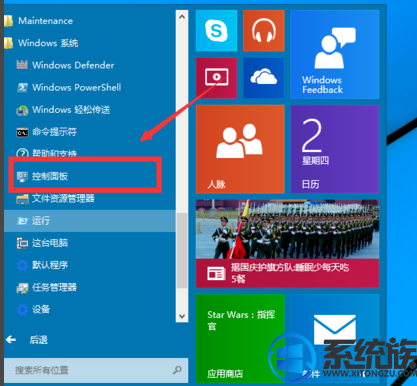Click the 后退 back button label
This screenshot has width=417, height=386.
(x=39, y=340)
